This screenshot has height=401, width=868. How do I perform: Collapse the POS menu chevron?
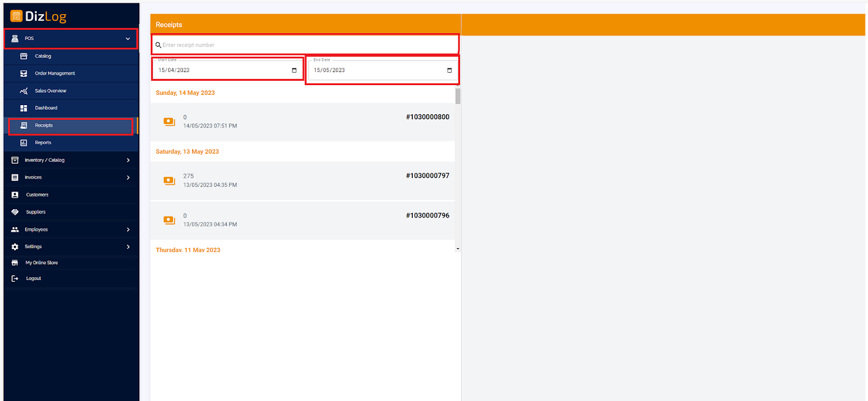click(x=128, y=38)
